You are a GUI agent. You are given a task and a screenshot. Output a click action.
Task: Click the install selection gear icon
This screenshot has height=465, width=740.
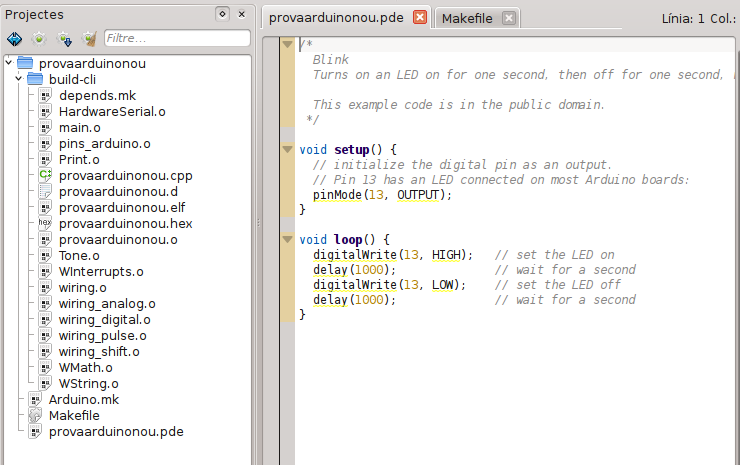pos(64,39)
